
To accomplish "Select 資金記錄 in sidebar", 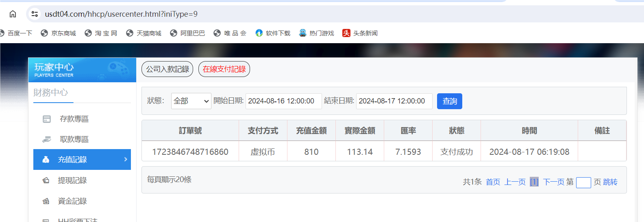I will [x=82, y=201].
